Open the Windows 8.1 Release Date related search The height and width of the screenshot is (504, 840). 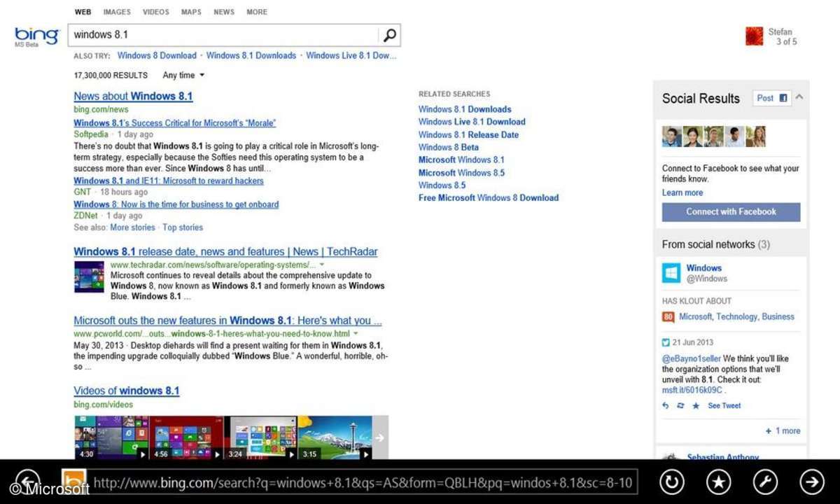coord(468,134)
